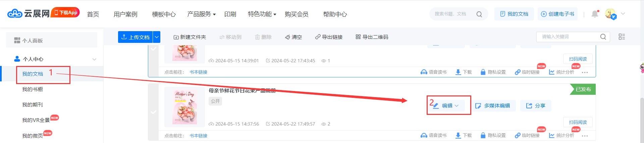Open the 产品服务 menu

click(x=201, y=14)
